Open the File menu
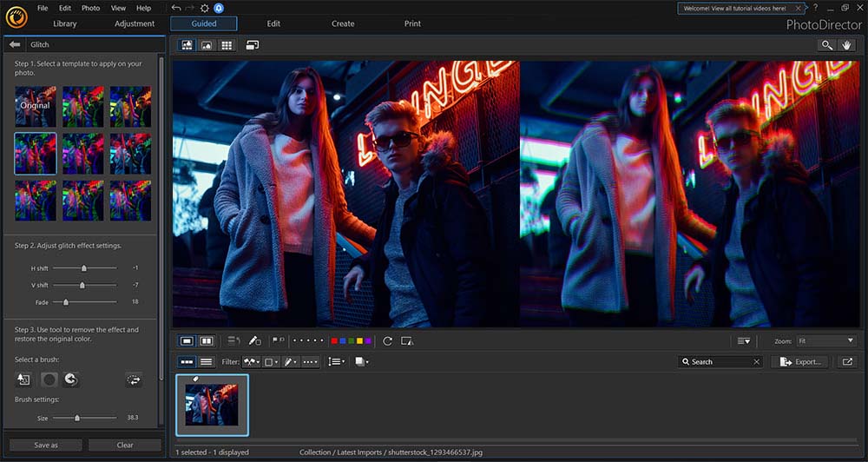This screenshot has width=868, height=462. point(43,9)
